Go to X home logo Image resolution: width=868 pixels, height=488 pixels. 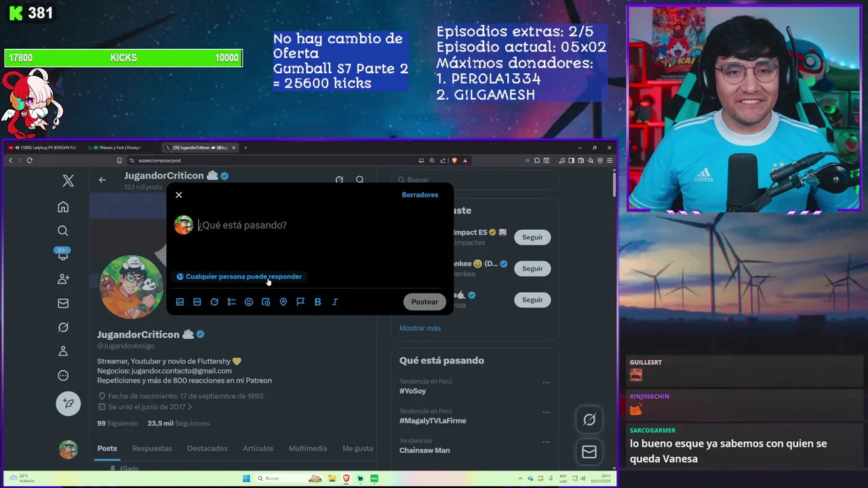click(68, 181)
